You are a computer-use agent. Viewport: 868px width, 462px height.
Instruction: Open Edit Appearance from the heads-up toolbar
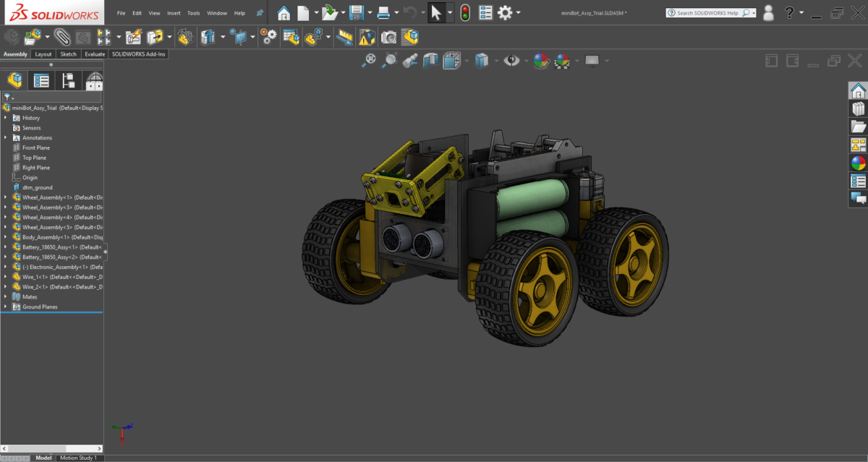click(x=540, y=61)
